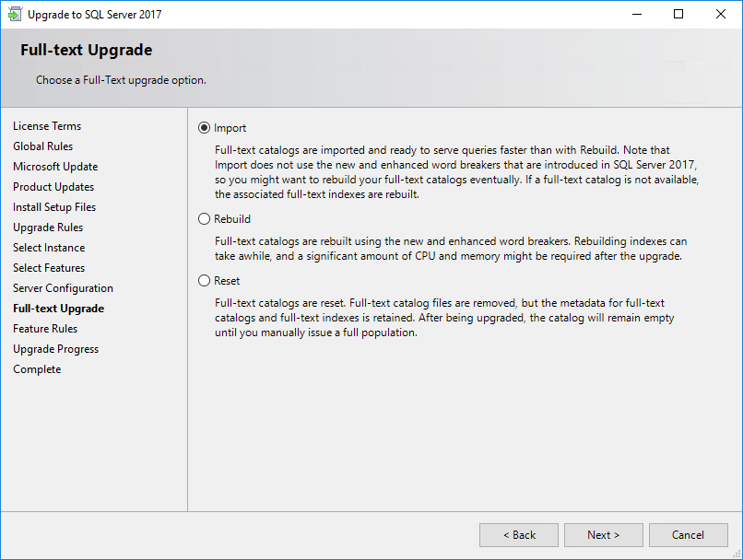Select the Upgrade Progress step

pyautogui.click(x=56, y=349)
